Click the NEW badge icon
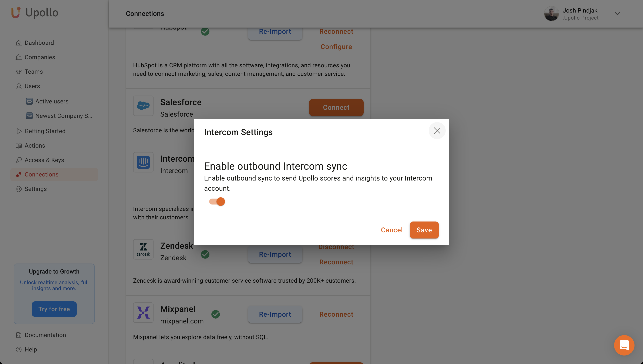Screen dimensions: 643x364 [x=29, y=116]
